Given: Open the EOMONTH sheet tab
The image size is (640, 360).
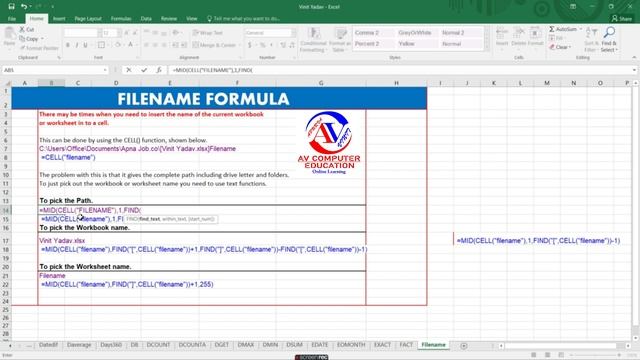Looking at the screenshot, I should click(x=351, y=345).
